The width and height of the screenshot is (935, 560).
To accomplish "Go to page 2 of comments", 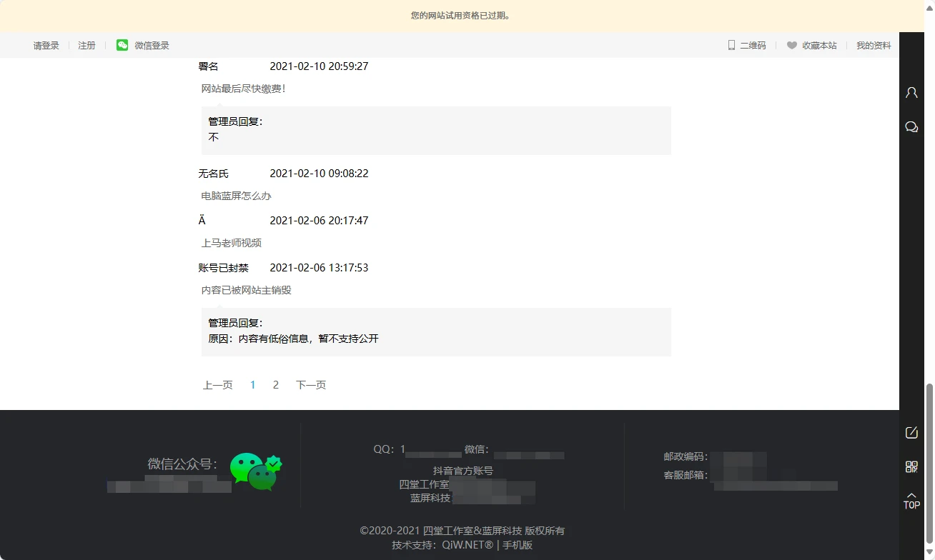I will point(276,385).
